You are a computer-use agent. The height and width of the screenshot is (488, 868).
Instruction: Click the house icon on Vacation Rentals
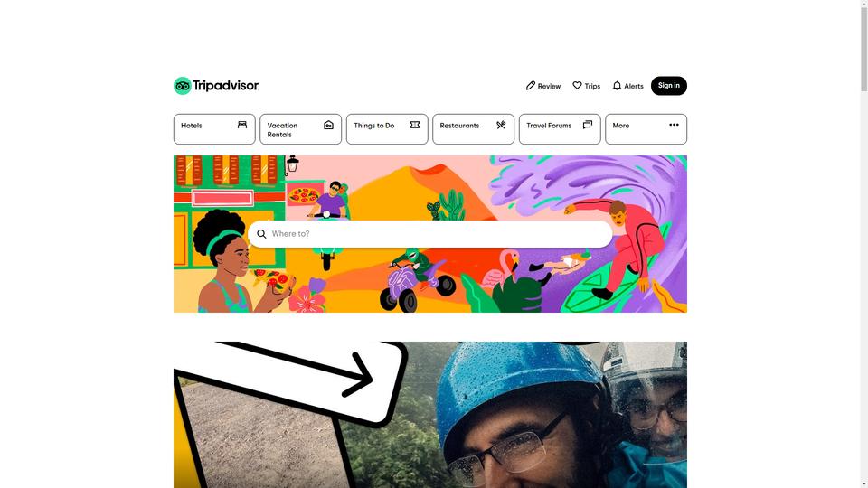(328, 125)
